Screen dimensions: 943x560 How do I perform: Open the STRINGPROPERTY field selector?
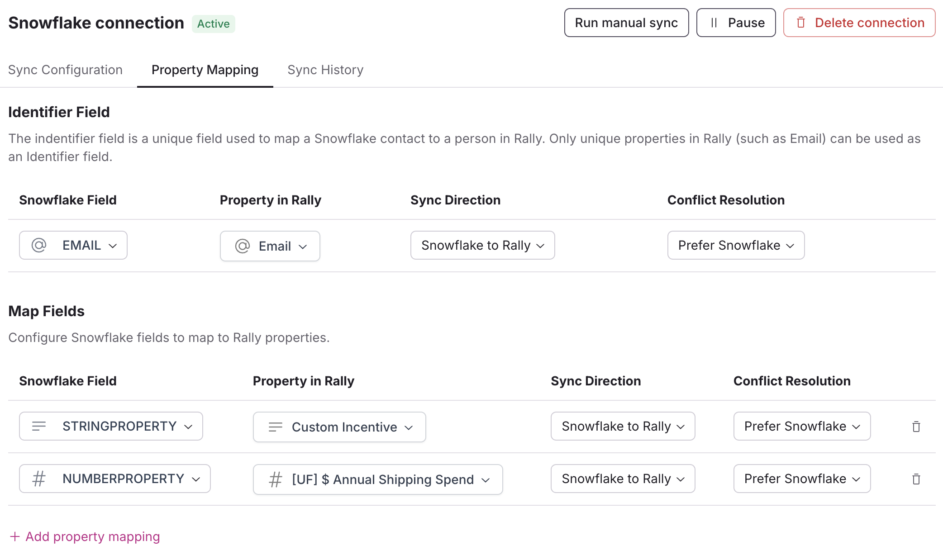111,426
